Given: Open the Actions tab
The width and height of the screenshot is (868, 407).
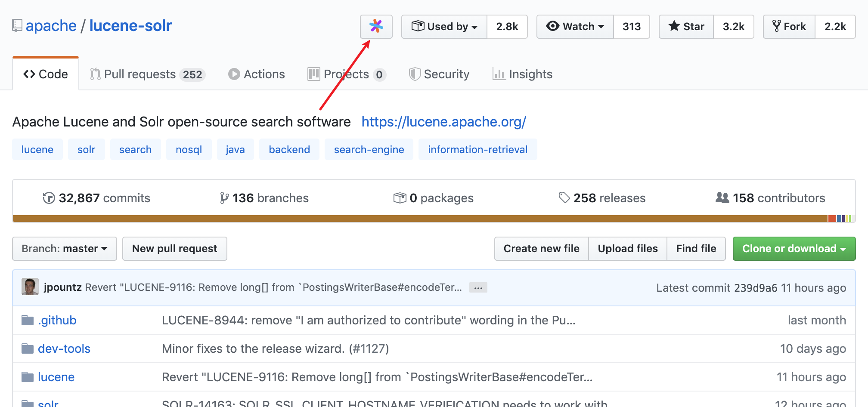Looking at the screenshot, I should pyautogui.click(x=257, y=74).
